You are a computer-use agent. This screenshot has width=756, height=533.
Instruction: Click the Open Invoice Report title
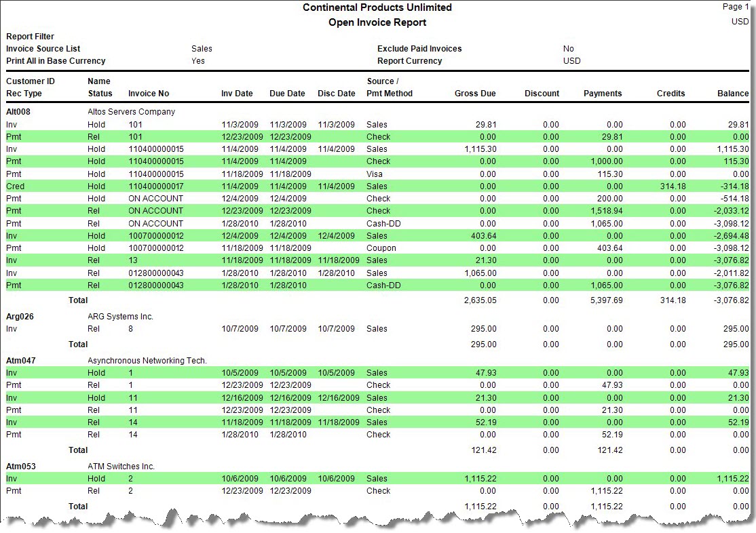click(377, 22)
